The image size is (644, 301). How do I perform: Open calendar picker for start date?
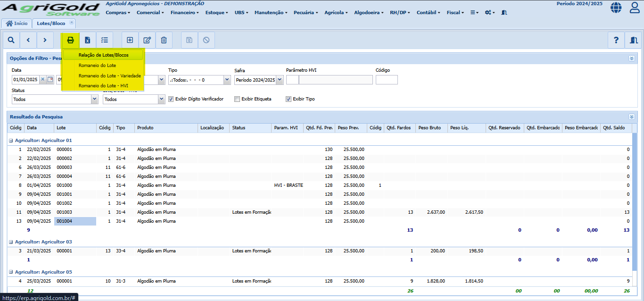coord(50,80)
